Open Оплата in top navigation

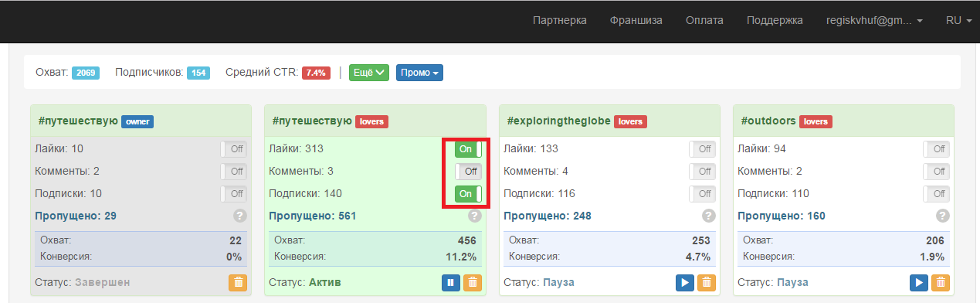704,21
